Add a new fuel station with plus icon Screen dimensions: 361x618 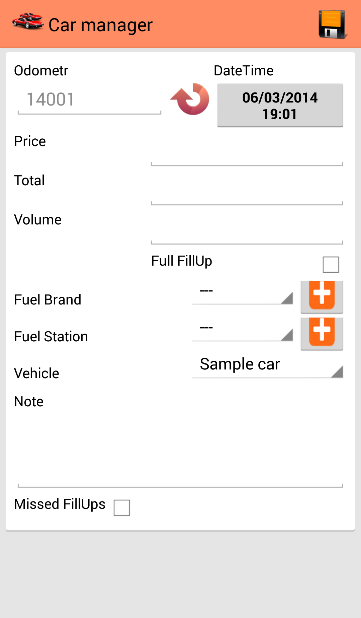click(322, 334)
